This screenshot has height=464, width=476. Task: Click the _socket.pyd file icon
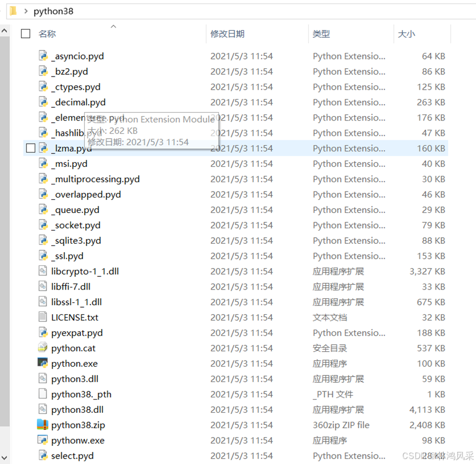click(x=43, y=225)
